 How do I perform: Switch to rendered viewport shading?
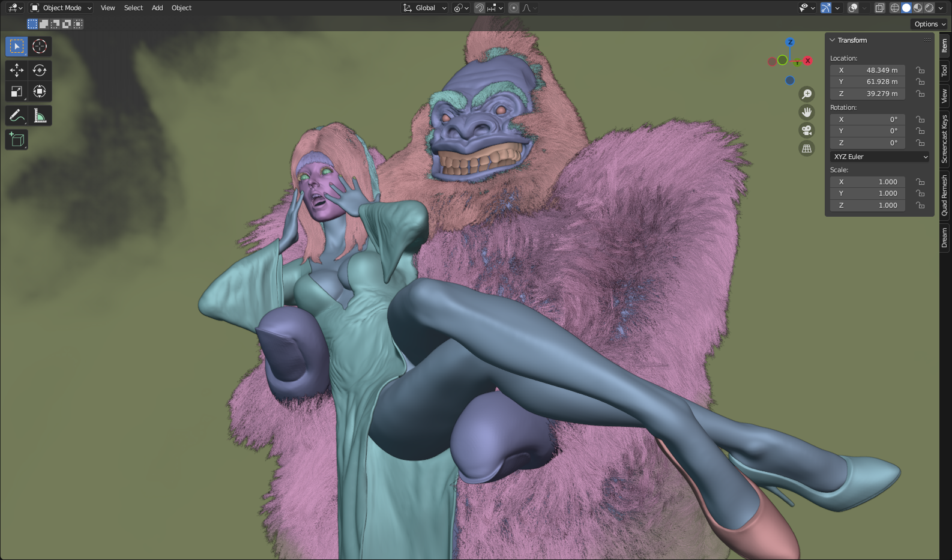tap(929, 8)
